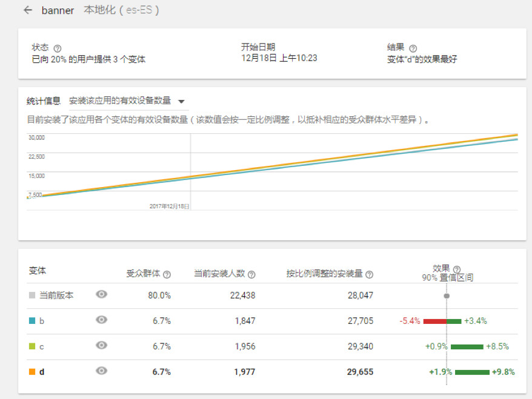This screenshot has width=532, height=399.
Task: Click the start date 12月18日 上午10:23
Action: 279,58
